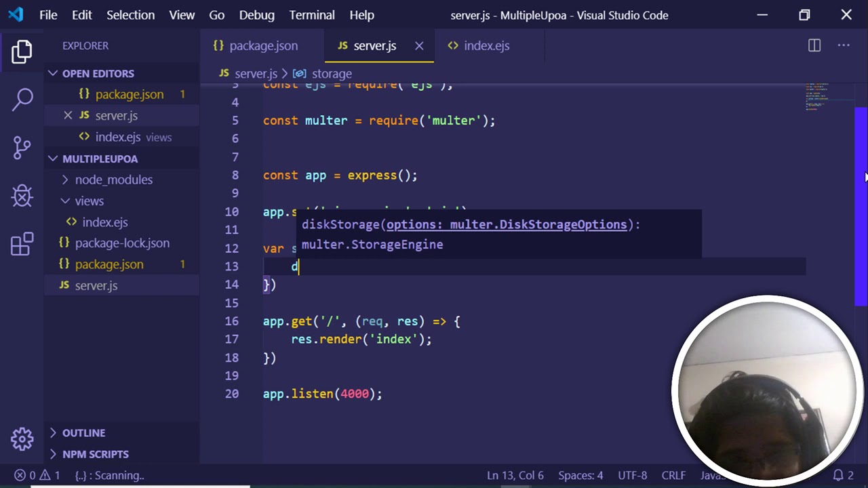Open the Terminal menu
This screenshot has width=868, height=488.
(312, 15)
